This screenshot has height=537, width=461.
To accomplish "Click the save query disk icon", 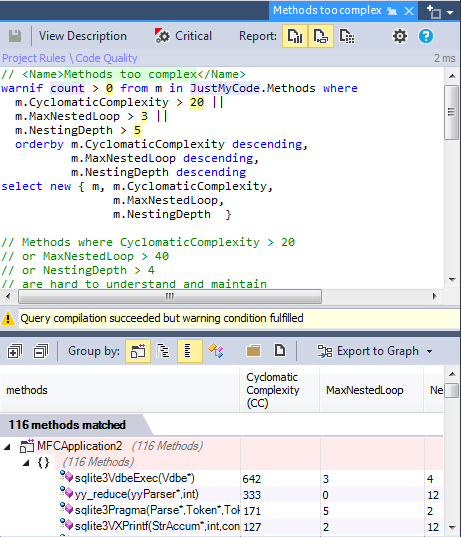I will click(x=15, y=36).
